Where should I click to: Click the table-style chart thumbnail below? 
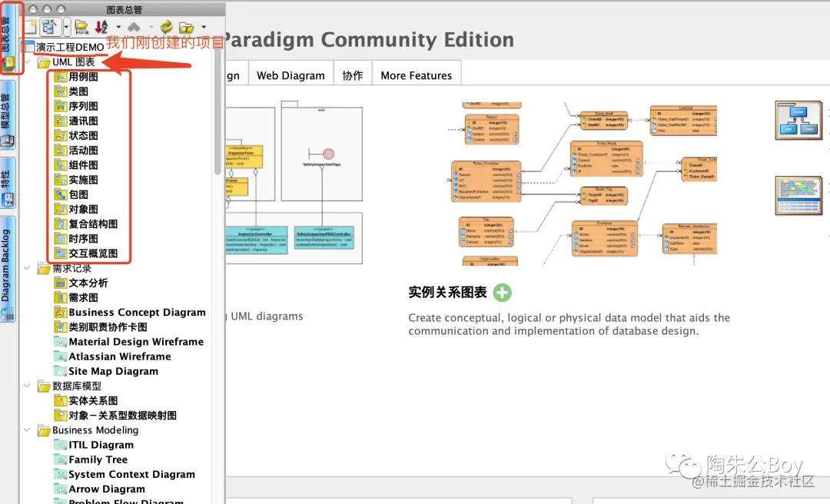pos(798,196)
